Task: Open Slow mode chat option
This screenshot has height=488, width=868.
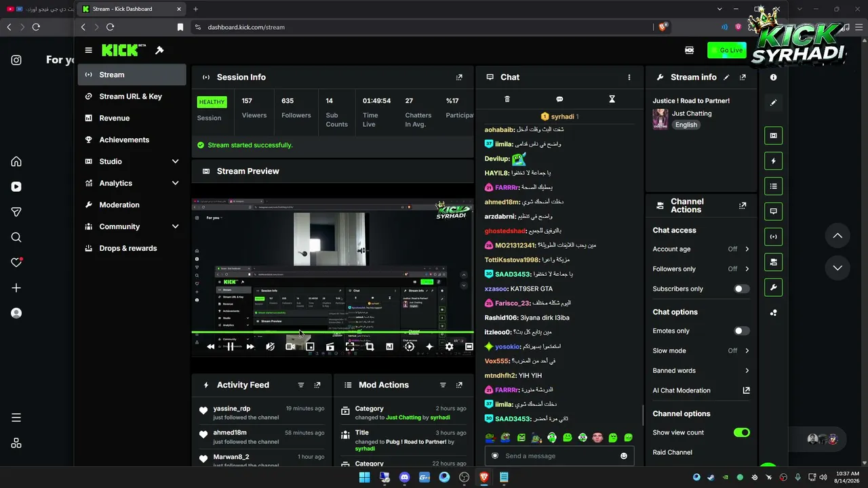Action: tap(701, 350)
